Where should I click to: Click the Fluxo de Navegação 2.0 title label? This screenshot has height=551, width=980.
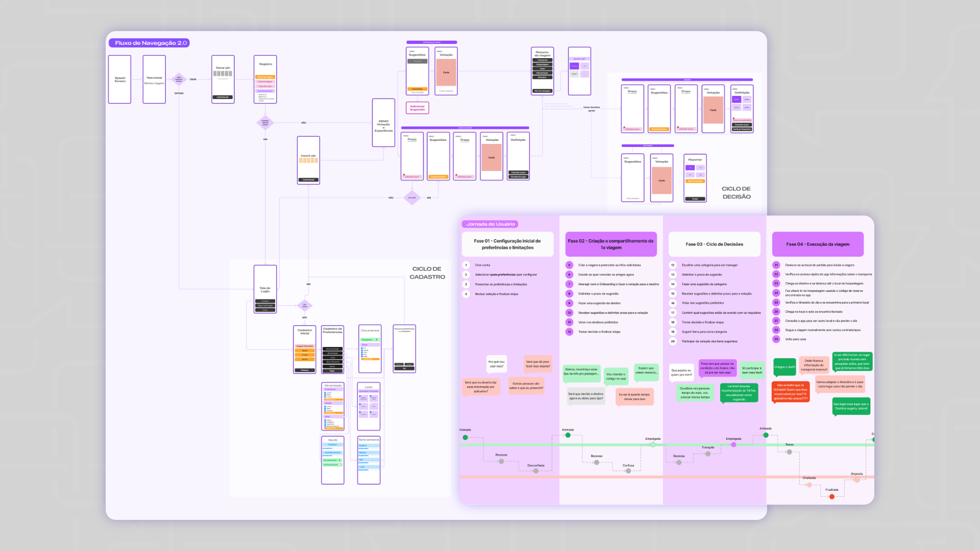coord(149,43)
